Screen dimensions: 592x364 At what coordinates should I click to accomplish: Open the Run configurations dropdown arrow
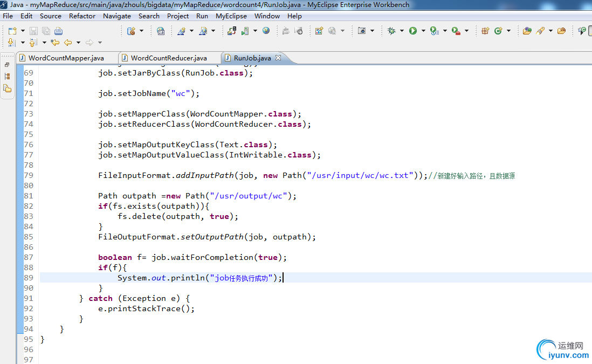[423, 31]
